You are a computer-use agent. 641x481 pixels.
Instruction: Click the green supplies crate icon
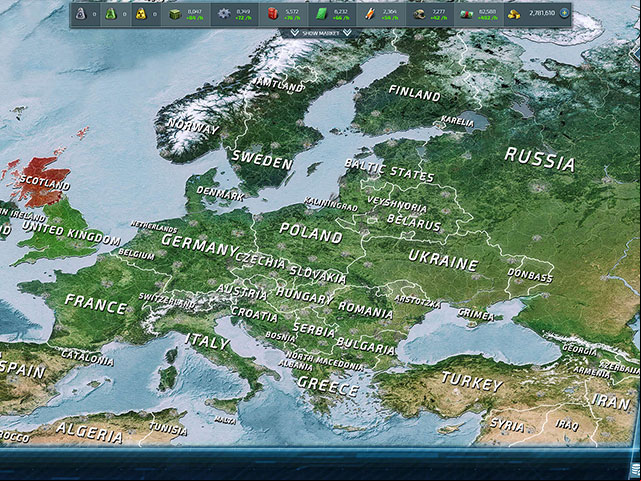pos(175,14)
